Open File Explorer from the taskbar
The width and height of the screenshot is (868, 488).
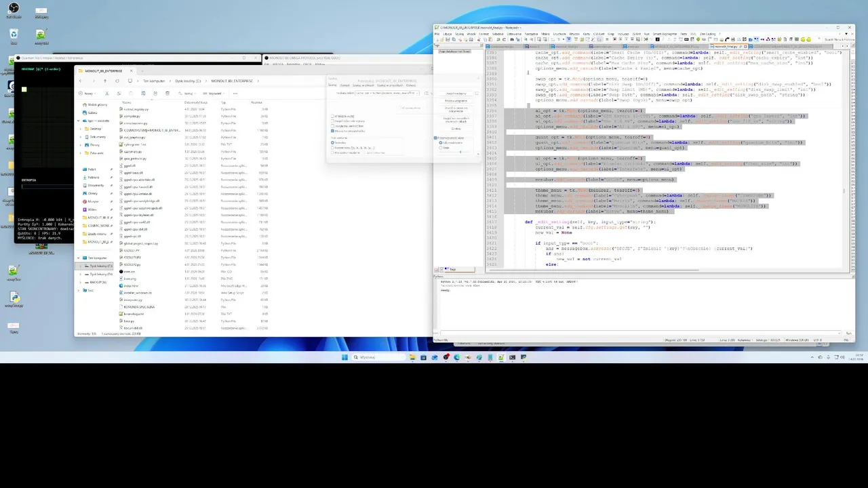tap(413, 357)
